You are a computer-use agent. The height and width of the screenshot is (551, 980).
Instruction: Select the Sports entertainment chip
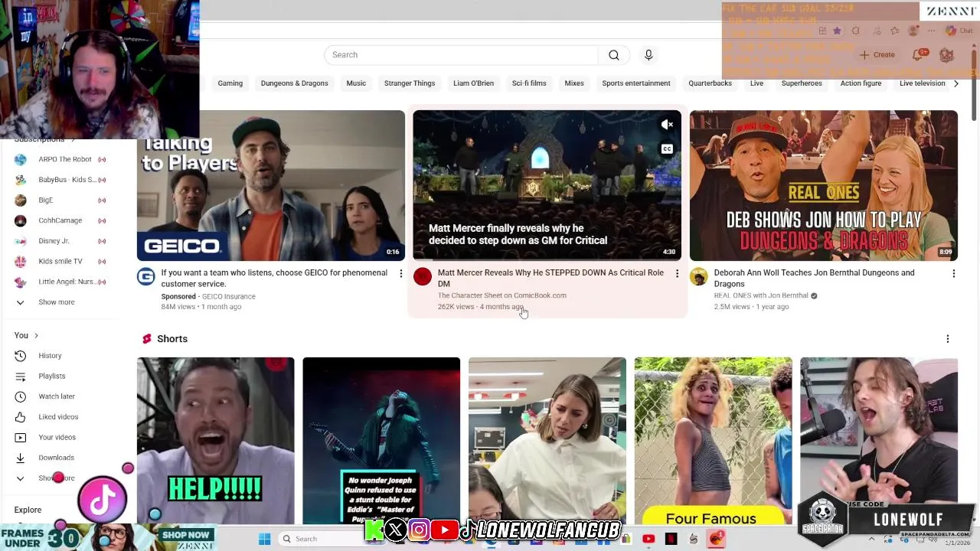coord(636,83)
